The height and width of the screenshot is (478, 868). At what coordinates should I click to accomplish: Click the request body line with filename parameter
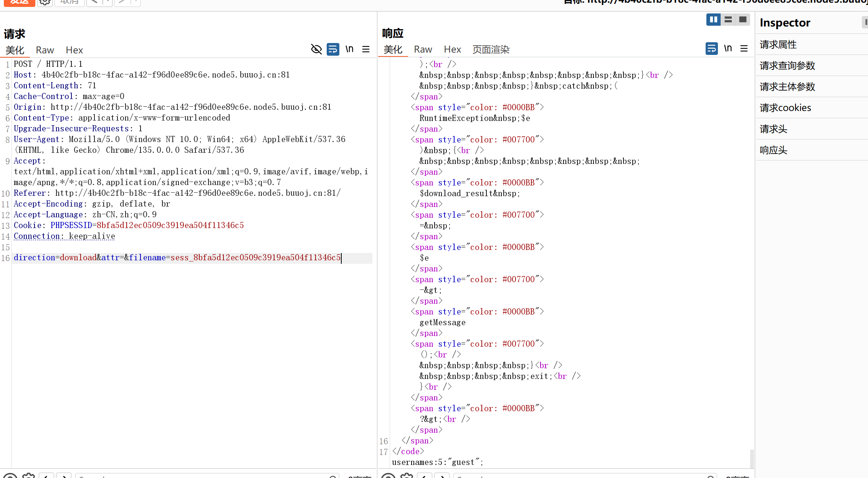point(177,258)
